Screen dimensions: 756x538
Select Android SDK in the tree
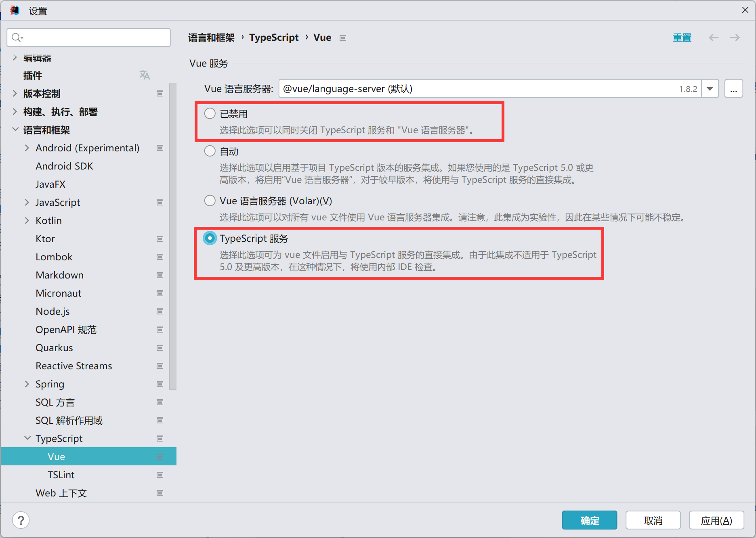(x=64, y=166)
